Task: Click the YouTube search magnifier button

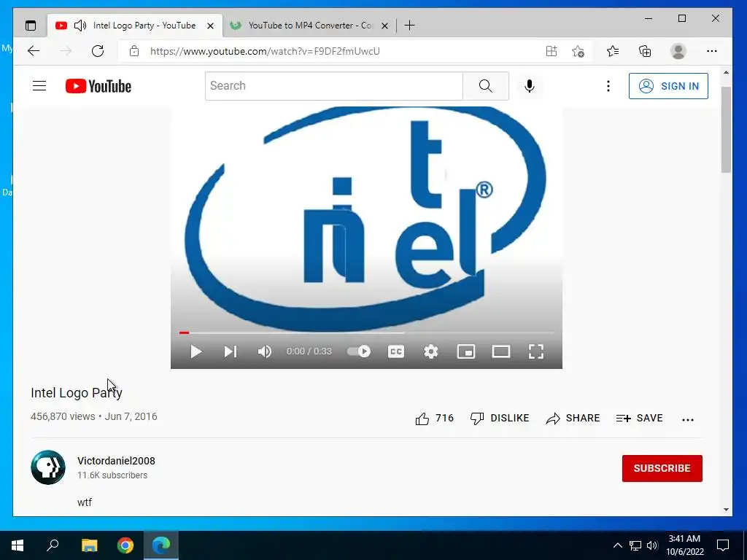Action: (x=485, y=86)
